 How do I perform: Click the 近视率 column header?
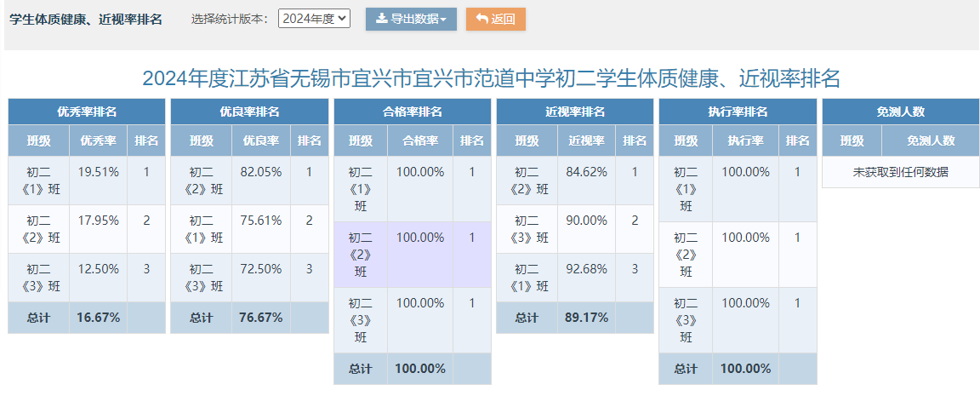(586, 141)
